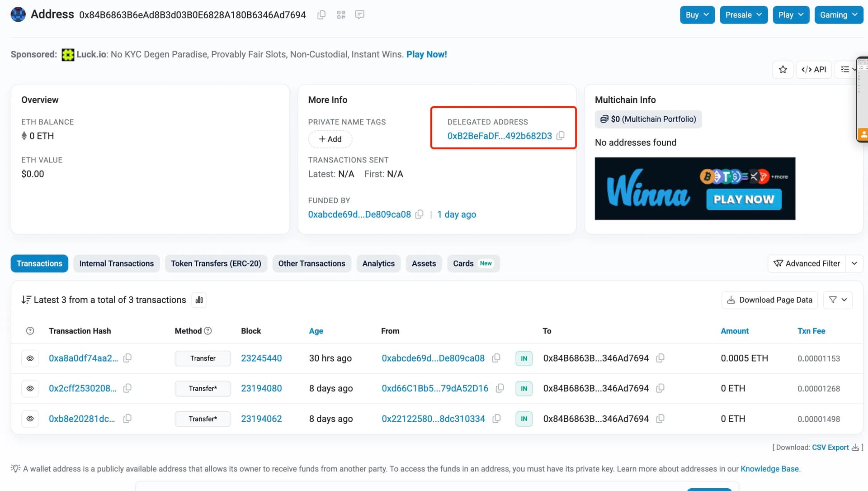
Task: Star this address to watch list
Action: point(783,69)
